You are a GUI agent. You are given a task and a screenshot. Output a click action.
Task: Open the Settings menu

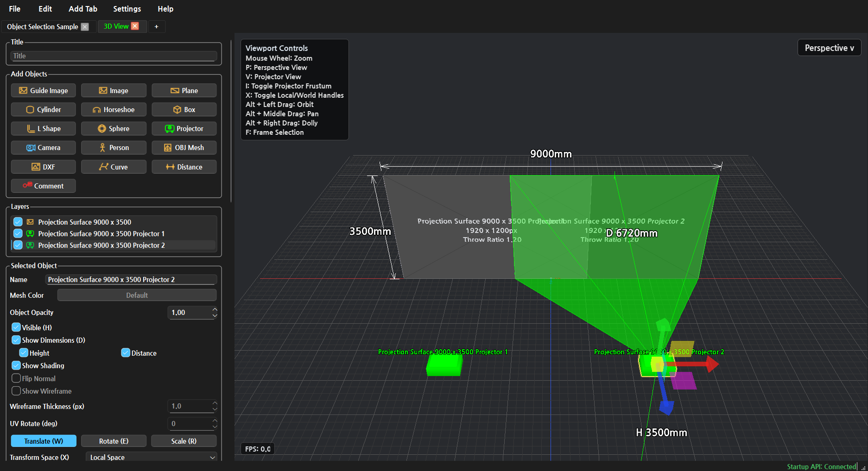click(127, 9)
